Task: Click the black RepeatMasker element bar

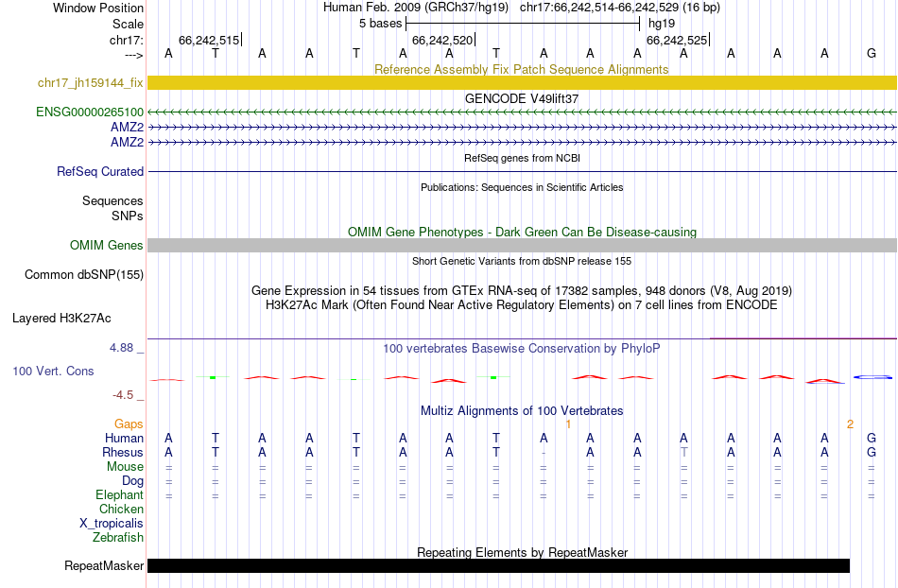Action: click(498, 565)
